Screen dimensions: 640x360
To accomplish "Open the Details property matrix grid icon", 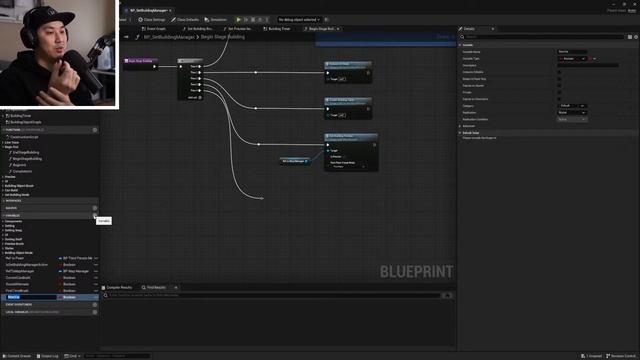I will (630, 37).
